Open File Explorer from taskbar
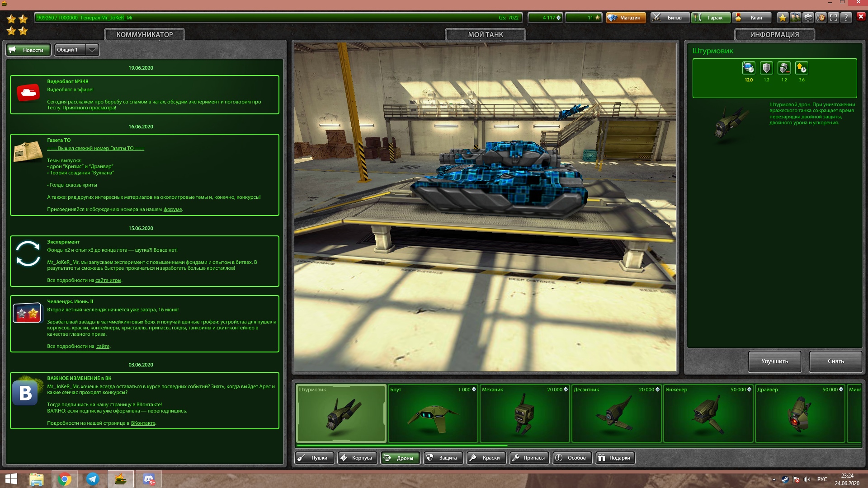Screen dimensions: 868x488 click(37, 479)
